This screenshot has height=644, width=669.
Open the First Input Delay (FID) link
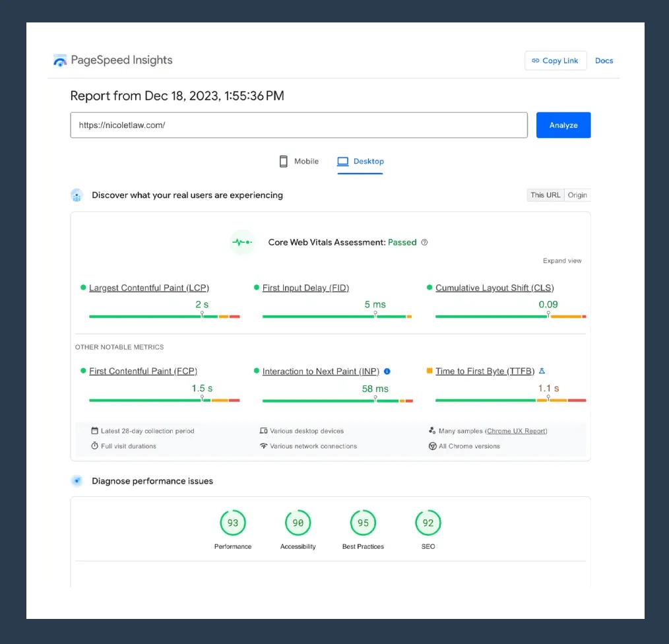point(305,288)
